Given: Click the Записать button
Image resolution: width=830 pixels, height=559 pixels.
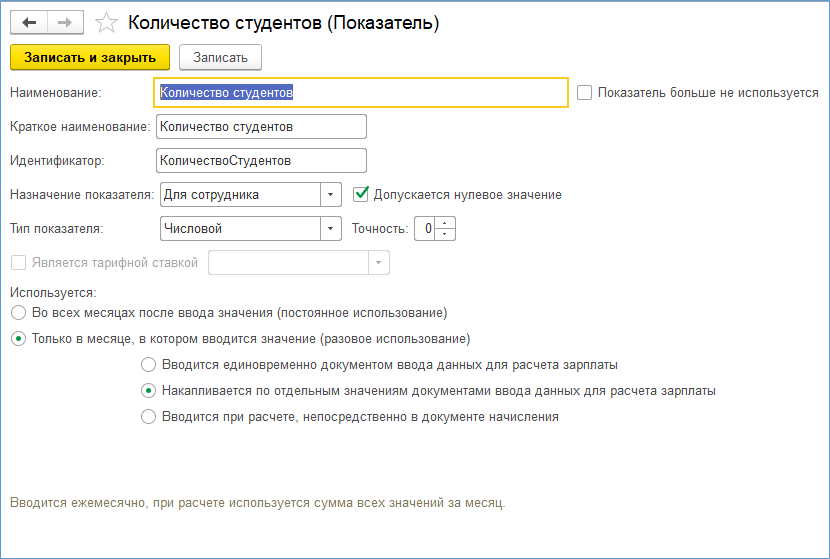Looking at the screenshot, I should pyautogui.click(x=220, y=57).
